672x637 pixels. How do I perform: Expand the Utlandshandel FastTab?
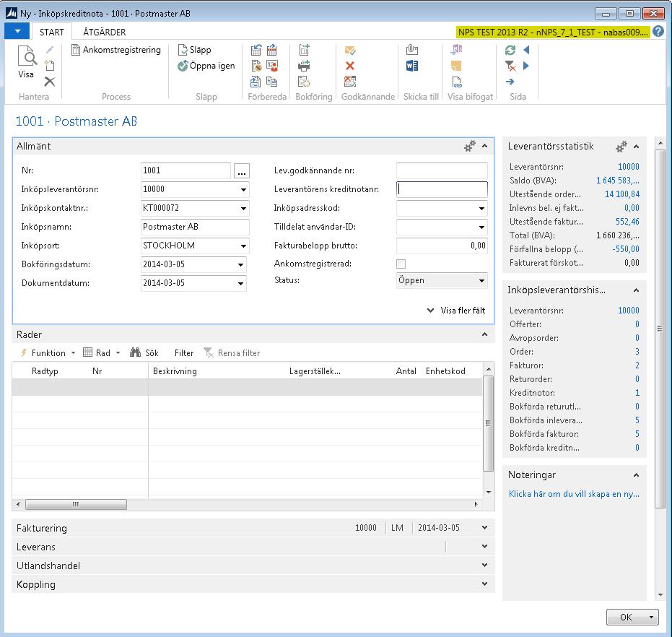(x=485, y=565)
